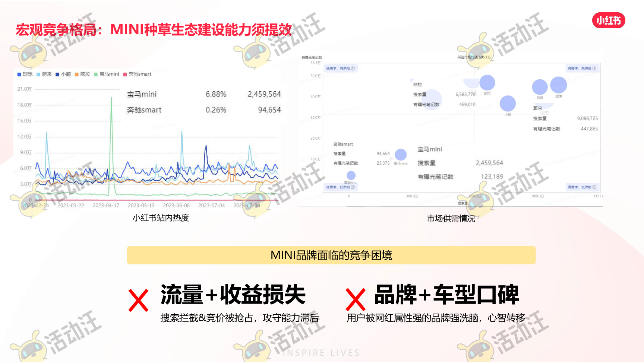The width and height of the screenshot is (644, 362).
Task: Click y-axis tick 12.0万
Action: click(25, 137)
